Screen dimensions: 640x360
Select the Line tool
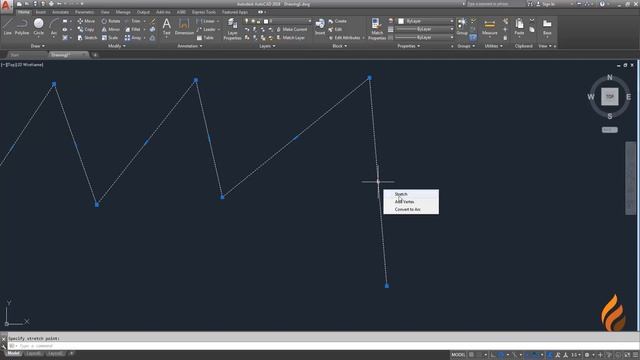tap(7, 27)
